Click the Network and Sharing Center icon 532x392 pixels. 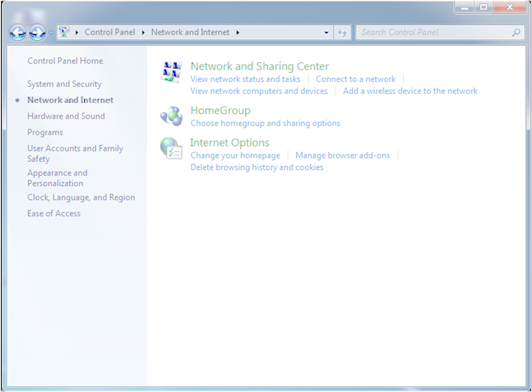tap(172, 72)
